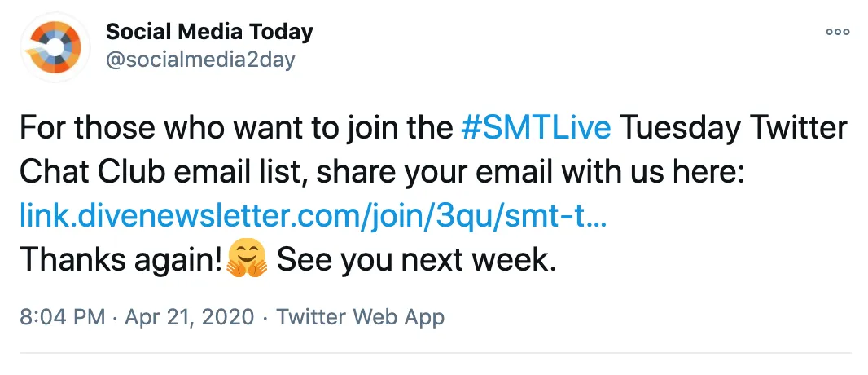Open the Social Media Today display name
The height and width of the screenshot is (375, 868).
point(209,32)
